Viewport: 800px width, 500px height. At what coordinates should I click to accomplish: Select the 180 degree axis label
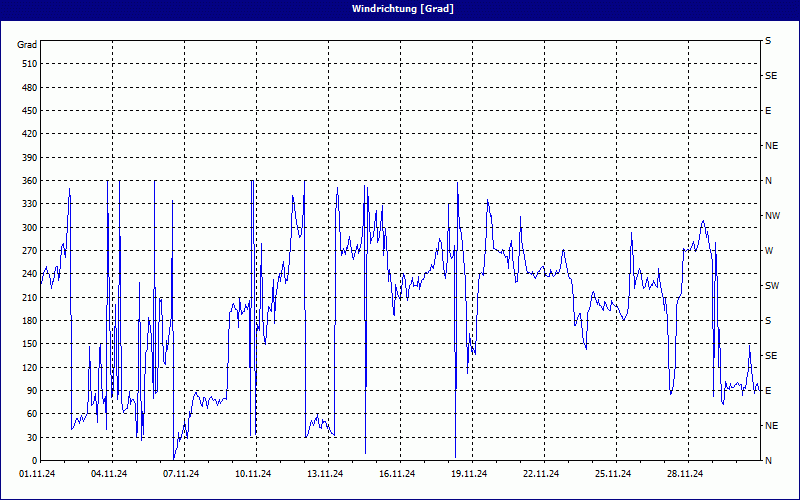[x=30, y=321]
